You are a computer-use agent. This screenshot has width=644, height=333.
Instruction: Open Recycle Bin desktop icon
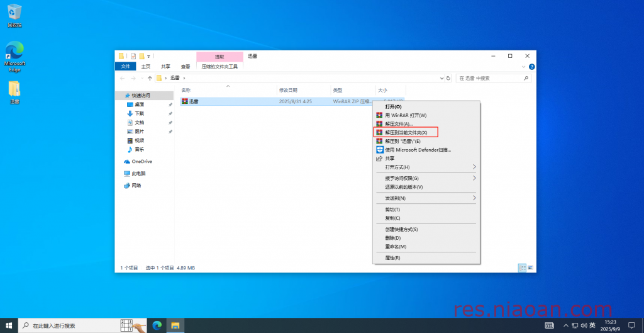14,16
